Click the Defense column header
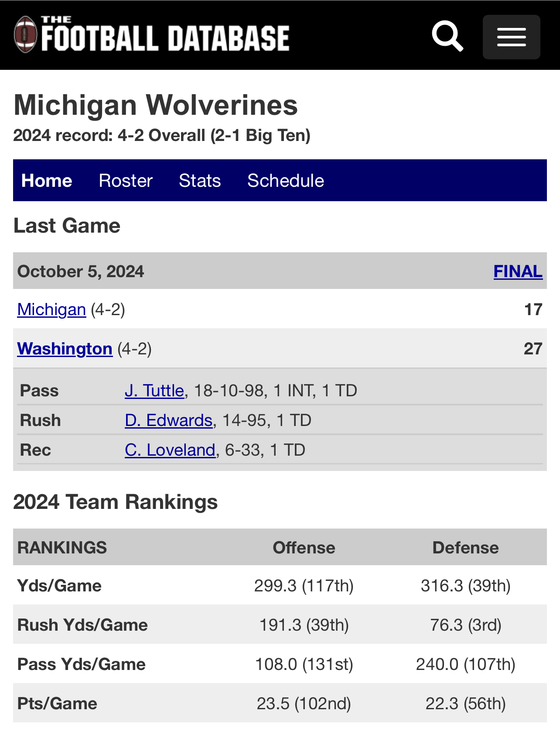560x735 pixels. 465,547
